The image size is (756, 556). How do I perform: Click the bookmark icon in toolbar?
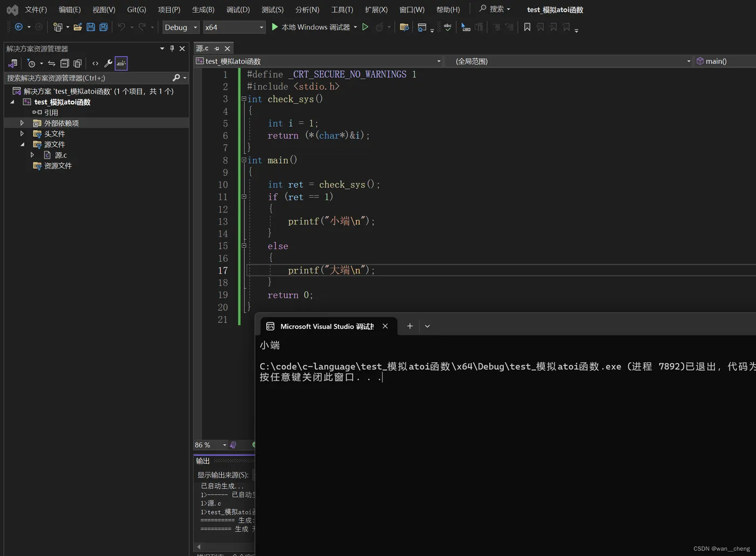[527, 27]
